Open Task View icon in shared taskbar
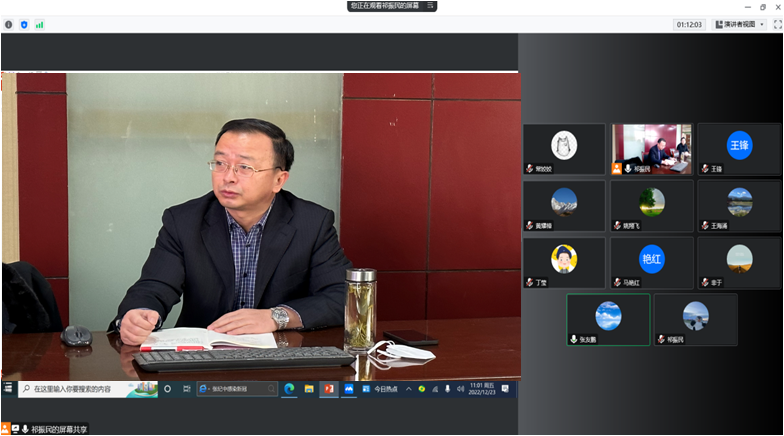784x436 pixels. (x=186, y=388)
